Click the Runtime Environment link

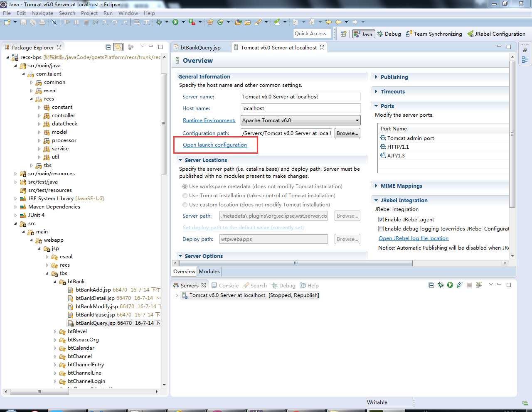pyautogui.click(x=209, y=120)
